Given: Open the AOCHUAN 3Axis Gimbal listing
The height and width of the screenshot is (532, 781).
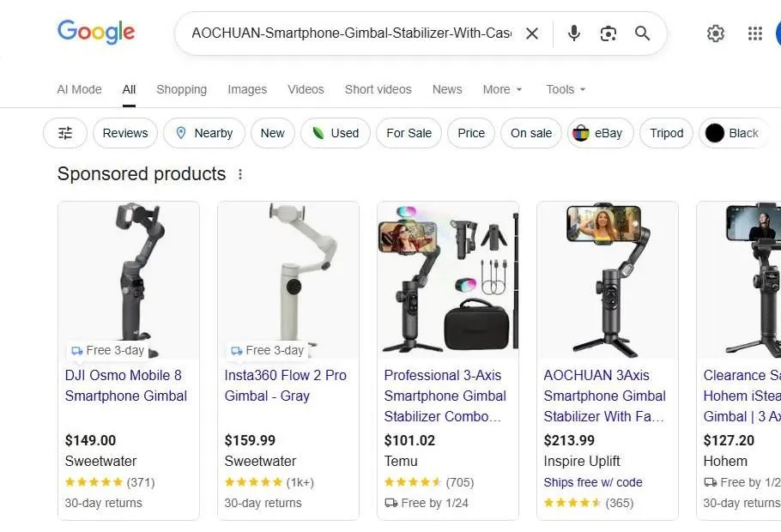Looking at the screenshot, I should [605, 396].
